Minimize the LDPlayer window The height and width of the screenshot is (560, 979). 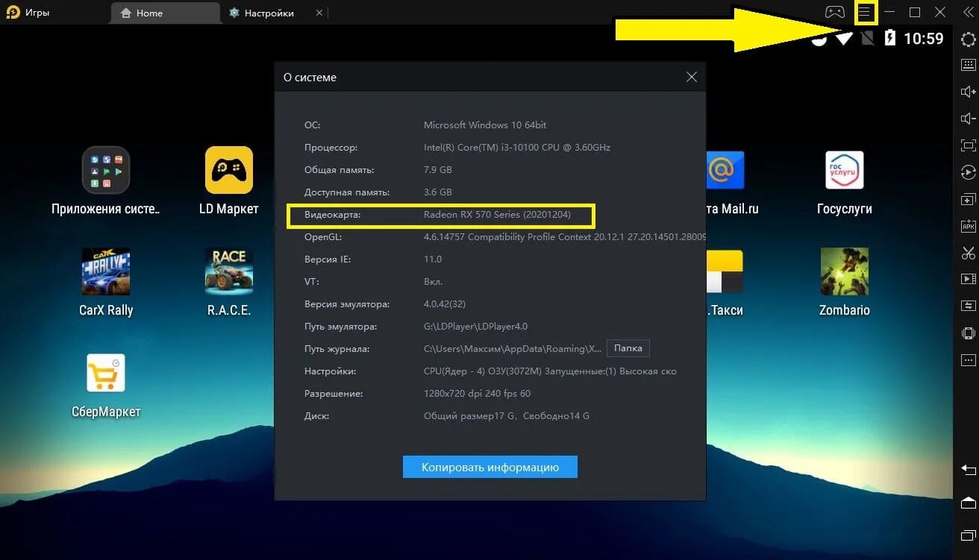pyautogui.click(x=889, y=13)
